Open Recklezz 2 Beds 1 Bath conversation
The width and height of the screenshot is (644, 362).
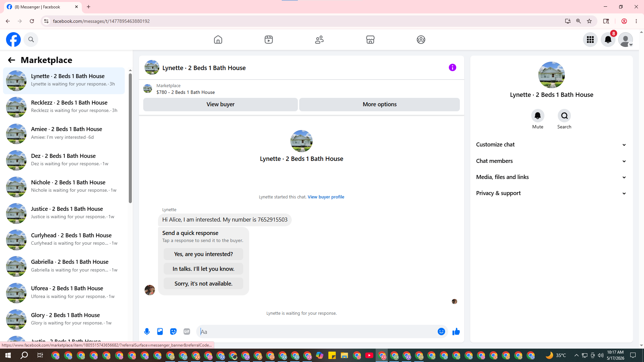tap(64, 107)
